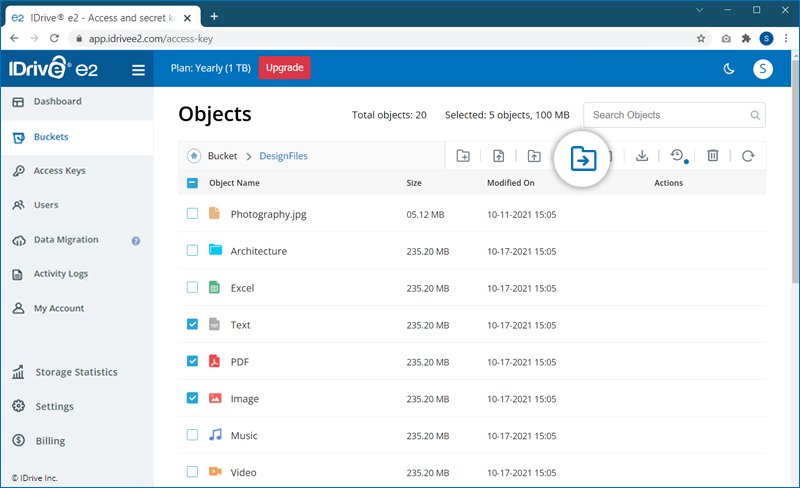Click the search magnifier icon
Viewport: 800px width, 488px height.
(x=755, y=115)
